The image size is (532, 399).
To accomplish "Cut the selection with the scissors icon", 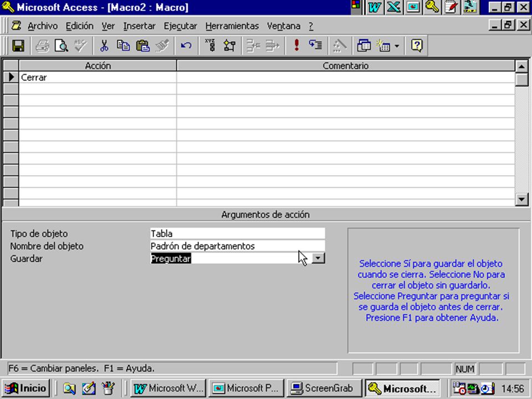I will point(104,45).
